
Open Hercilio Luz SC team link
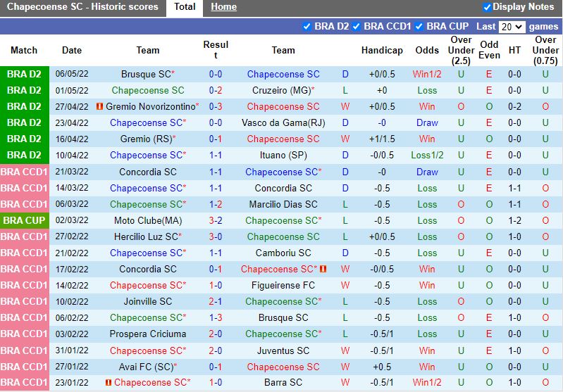[x=146, y=236]
